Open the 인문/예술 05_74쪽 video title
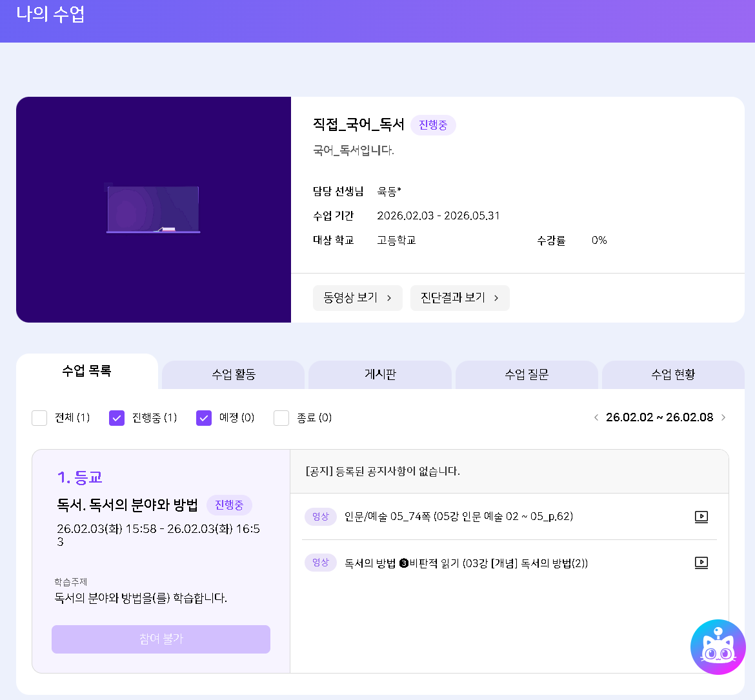Screen dimensions: 755x700 [458, 517]
